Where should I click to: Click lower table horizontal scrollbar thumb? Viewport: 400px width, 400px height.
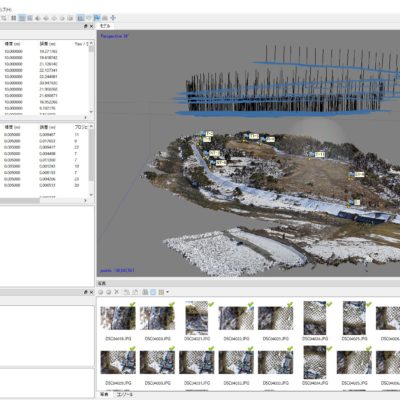pos(20,201)
